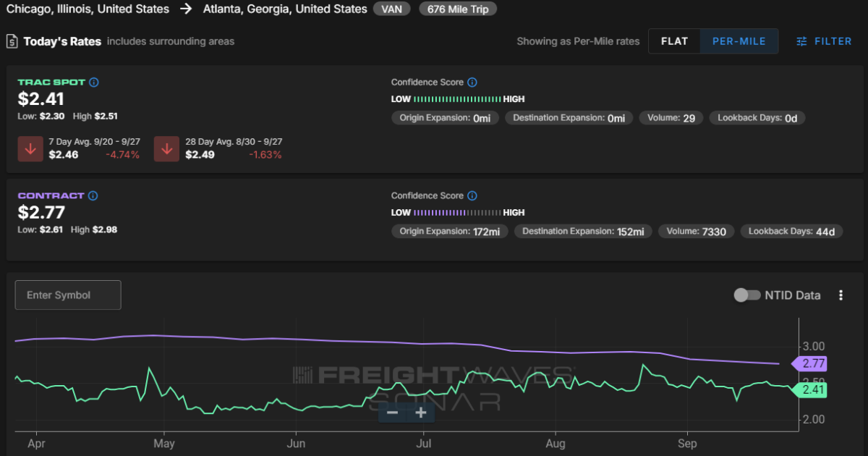Zoom out the chart with minus button
The image size is (868, 456).
(x=392, y=413)
